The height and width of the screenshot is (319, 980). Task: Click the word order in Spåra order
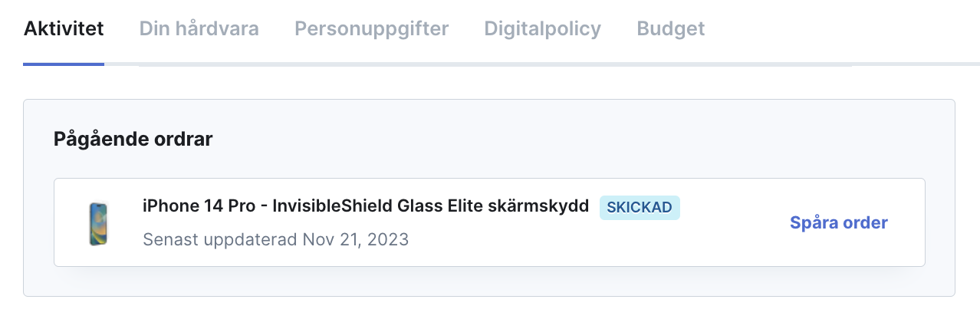click(863, 222)
